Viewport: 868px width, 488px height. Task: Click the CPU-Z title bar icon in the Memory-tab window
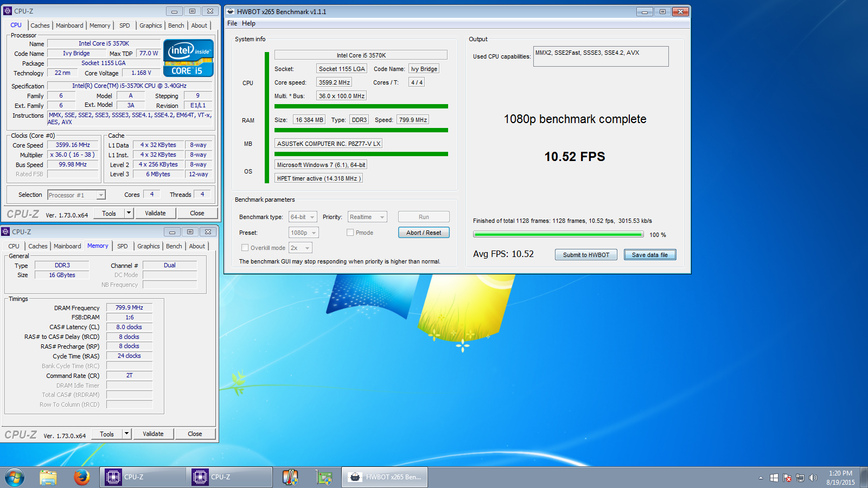pyautogui.click(x=5, y=232)
